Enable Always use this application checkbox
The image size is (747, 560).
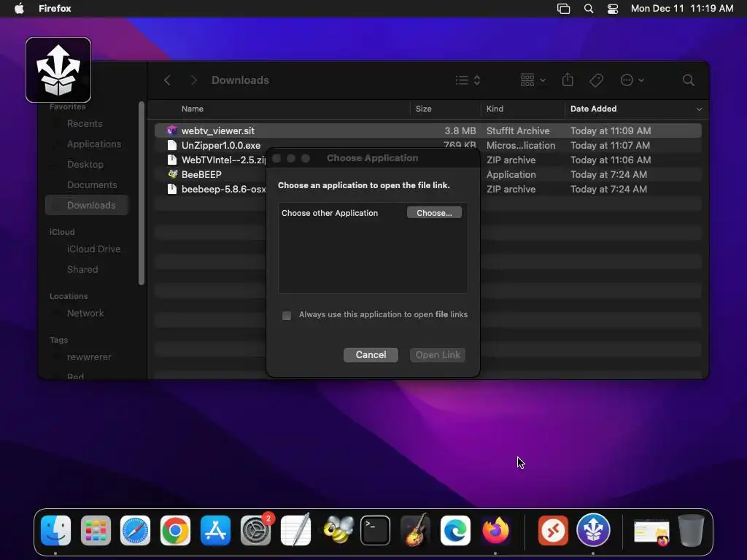(287, 315)
